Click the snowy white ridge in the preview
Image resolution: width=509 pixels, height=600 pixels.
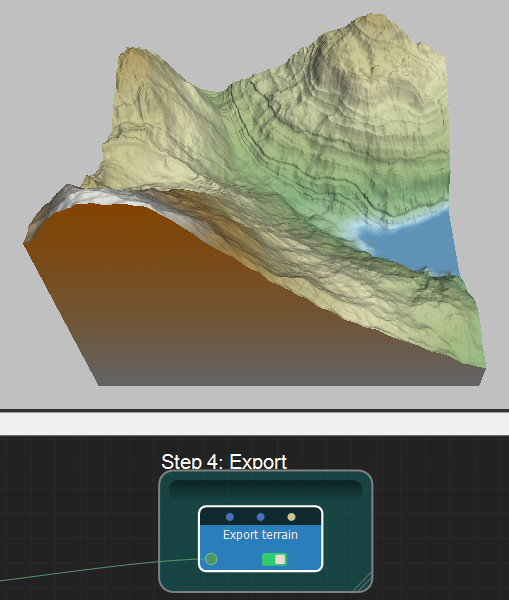click(96, 195)
